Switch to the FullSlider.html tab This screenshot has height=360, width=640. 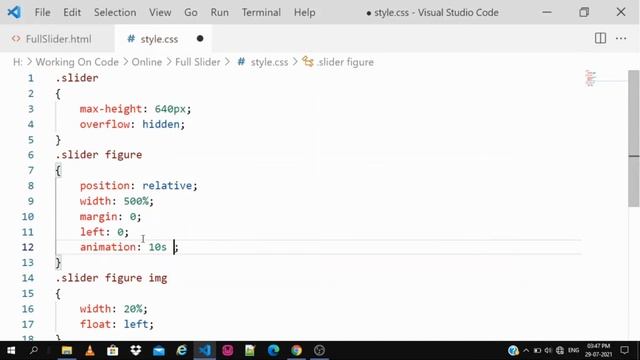point(58,39)
